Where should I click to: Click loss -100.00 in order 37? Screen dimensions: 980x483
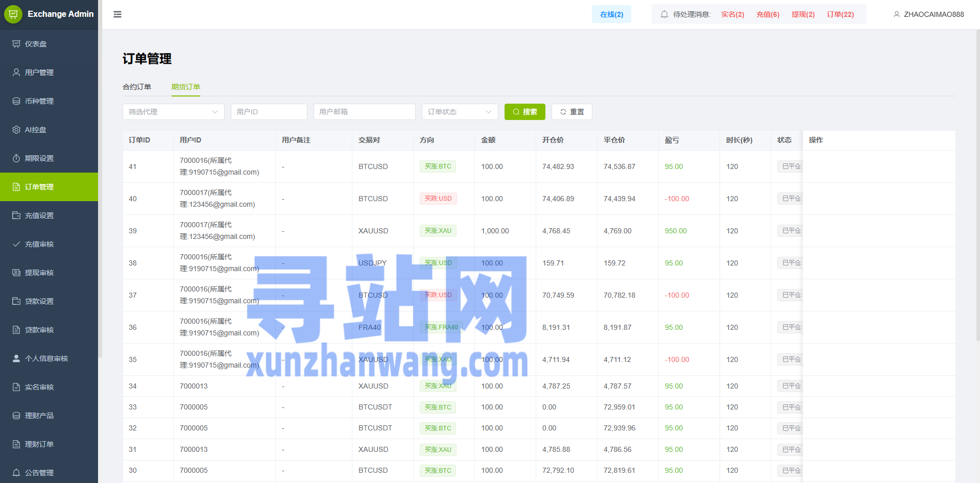pyautogui.click(x=677, y=295)
